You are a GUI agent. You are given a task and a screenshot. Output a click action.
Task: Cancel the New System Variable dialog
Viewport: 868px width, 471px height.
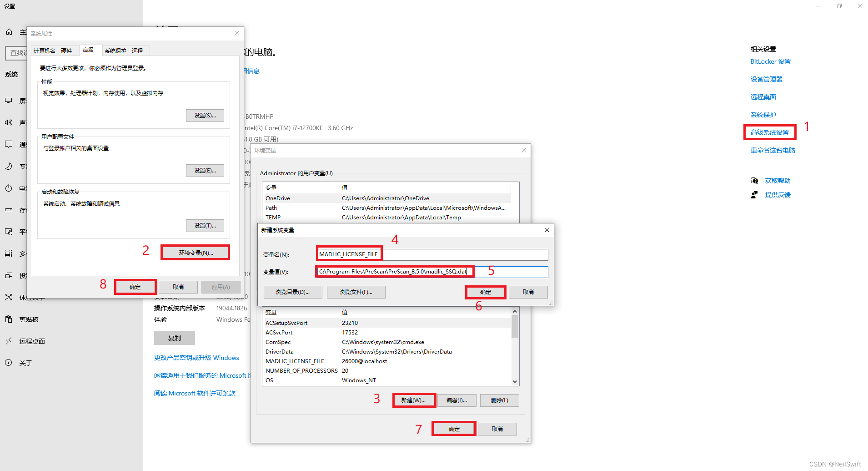coord(528,292)
